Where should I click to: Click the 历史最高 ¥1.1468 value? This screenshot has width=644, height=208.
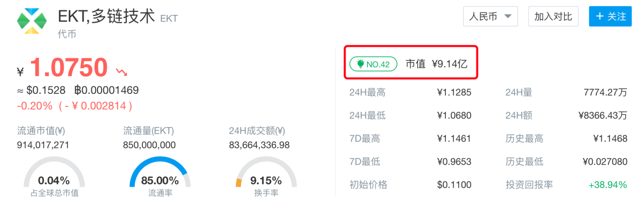(x=610, y=139)
